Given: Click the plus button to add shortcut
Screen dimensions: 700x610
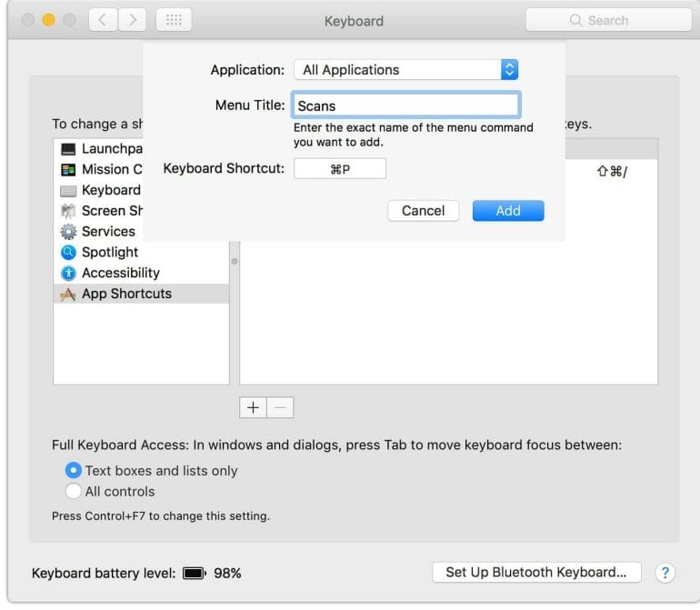Looking at the screenshot, I should (253, 407).
